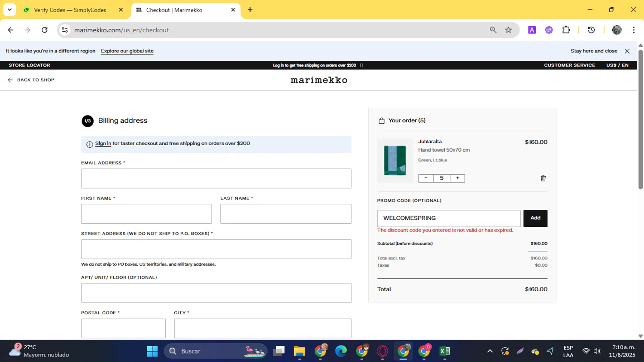644x362 pixels.
Task: Click Stay here and close
Action: [594, 51]
